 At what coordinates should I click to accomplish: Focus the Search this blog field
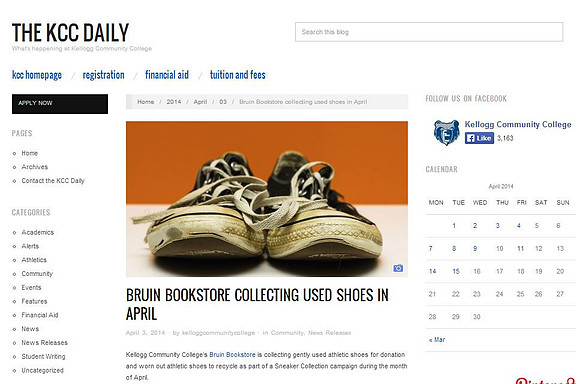(x=429, y=32)
